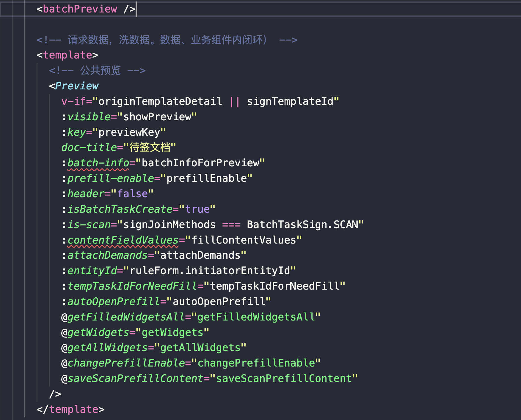Click the entityId attribute

pos(92,271)
